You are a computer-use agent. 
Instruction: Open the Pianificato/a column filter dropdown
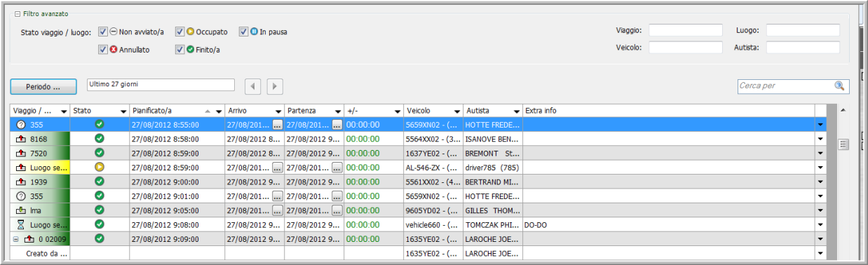(x=219, y=111)
